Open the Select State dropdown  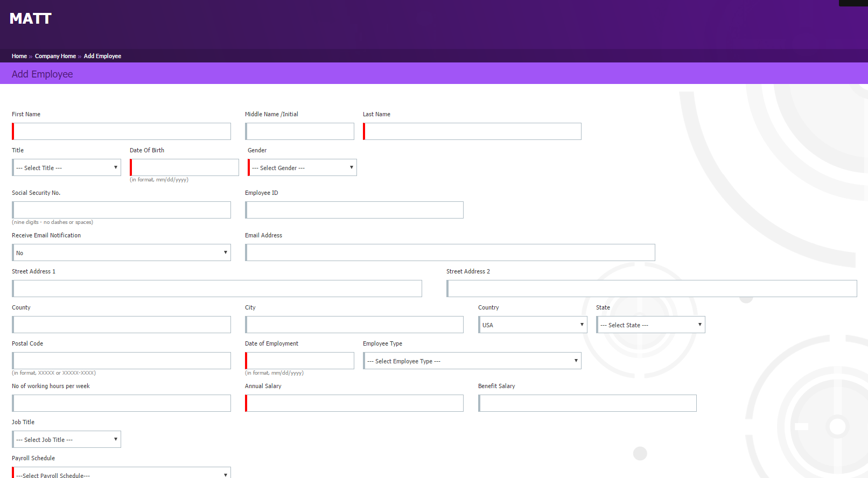point(650,325)
